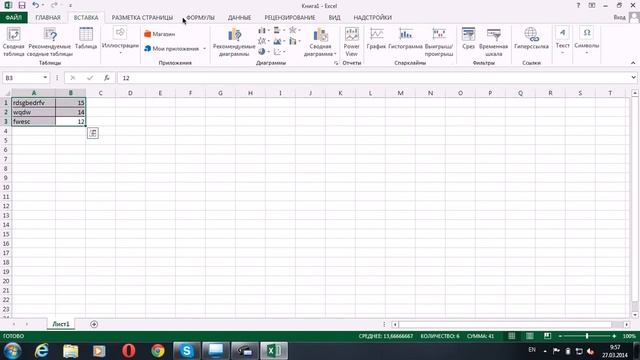Screen dimensions: 640x360
Task: Click the vertical scrollbar down arrow
Action: pyautogui.click(x=635, y=315)
